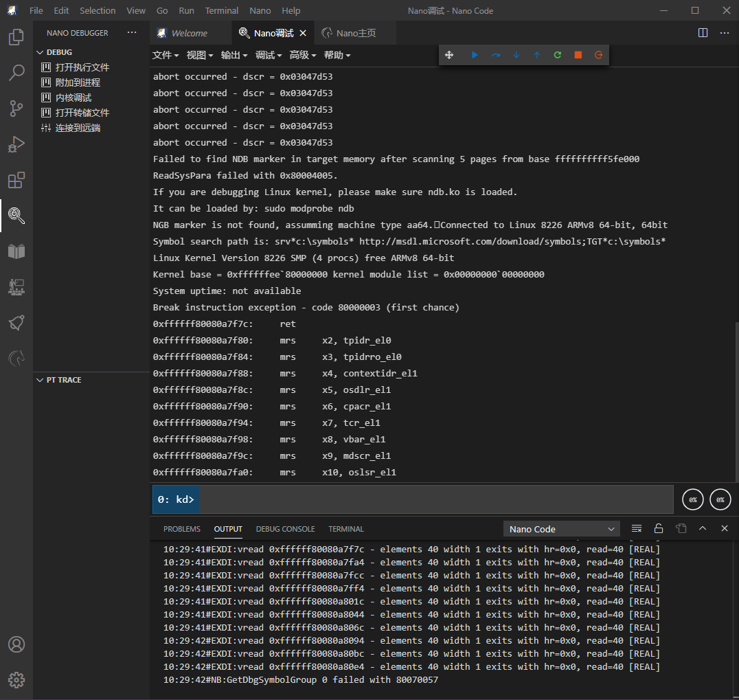Click the first 0% circular indicator
The image size is (739, 700).
point(693,499)
